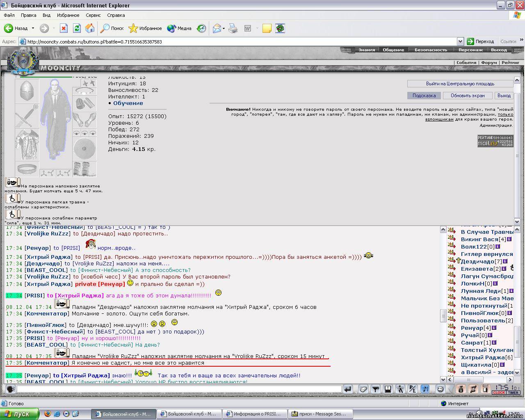Click Выйти на Центральную площадь button
The width and height of the screenshot is (525, 420).
460,84
